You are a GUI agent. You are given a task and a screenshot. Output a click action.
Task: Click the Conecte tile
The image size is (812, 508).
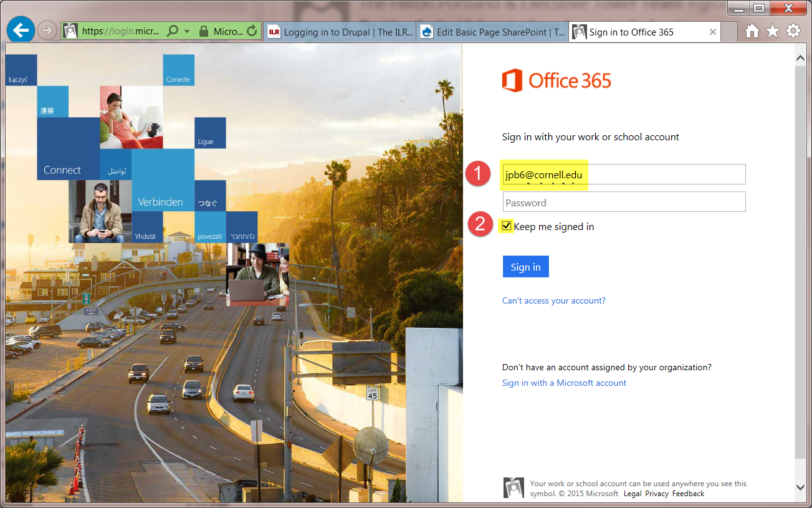pyautogui.click(x=178, y=70)
